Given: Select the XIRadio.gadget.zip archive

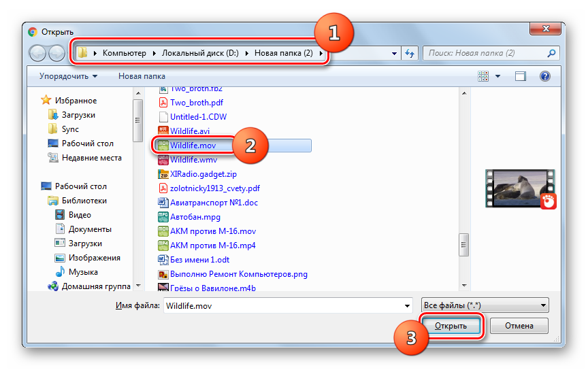Looking at the screenshot, I should [x=202, y=174].
